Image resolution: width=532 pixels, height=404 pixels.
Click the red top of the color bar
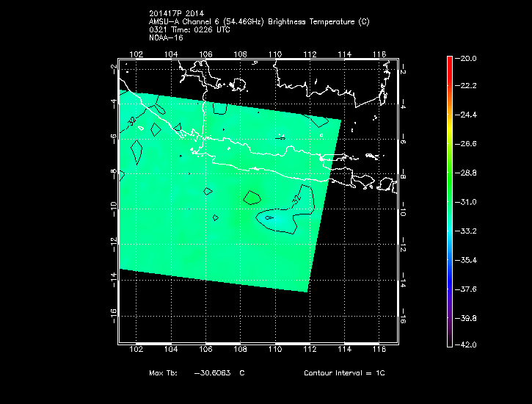(449, 61)
